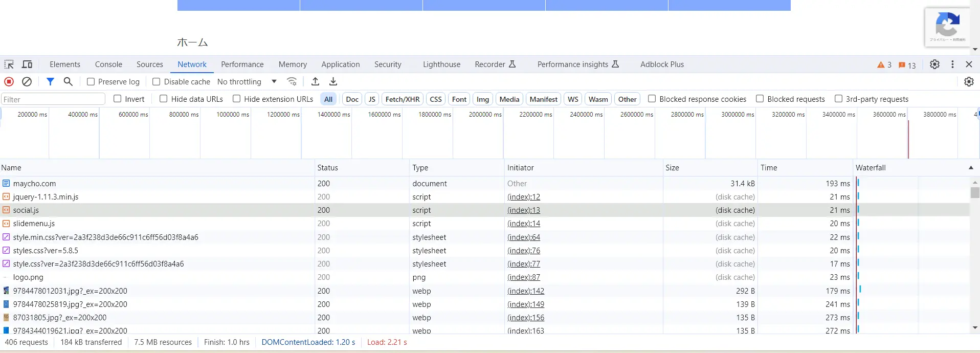Click the import HAR file upload icon
Image resolution: width=980 pixels, height=353 pixels.
[x=315, y=82]
